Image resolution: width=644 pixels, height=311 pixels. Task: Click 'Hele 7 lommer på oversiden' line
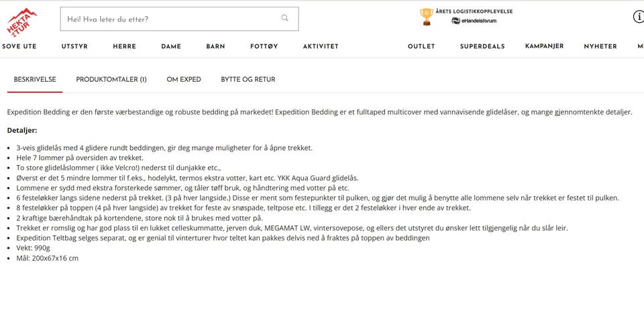point(80,158)
